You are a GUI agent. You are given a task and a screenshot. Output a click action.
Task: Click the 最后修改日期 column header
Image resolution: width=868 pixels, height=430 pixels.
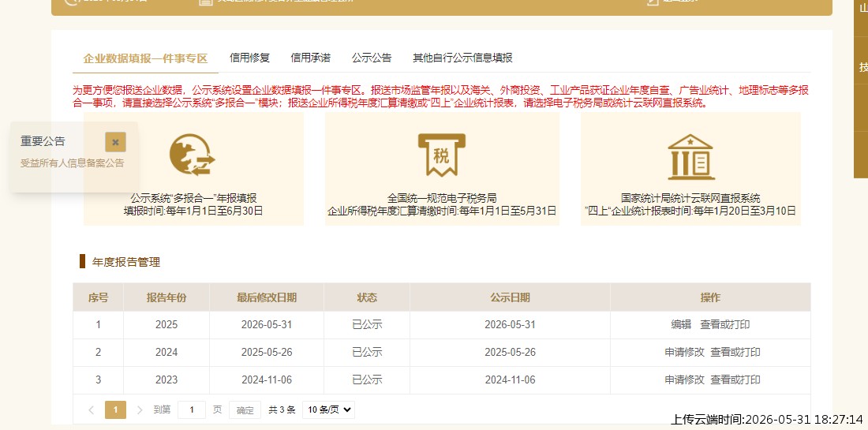pos(267,297)
